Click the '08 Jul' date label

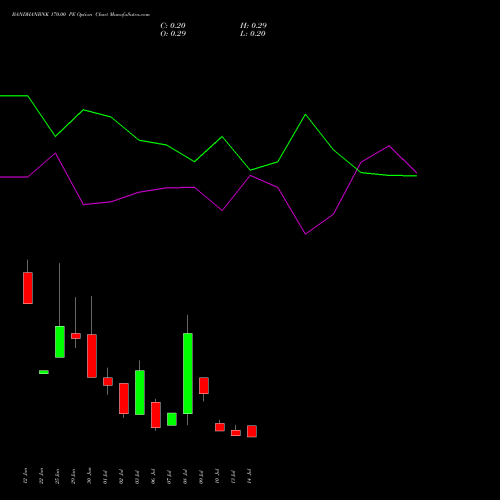pos(185,477)
